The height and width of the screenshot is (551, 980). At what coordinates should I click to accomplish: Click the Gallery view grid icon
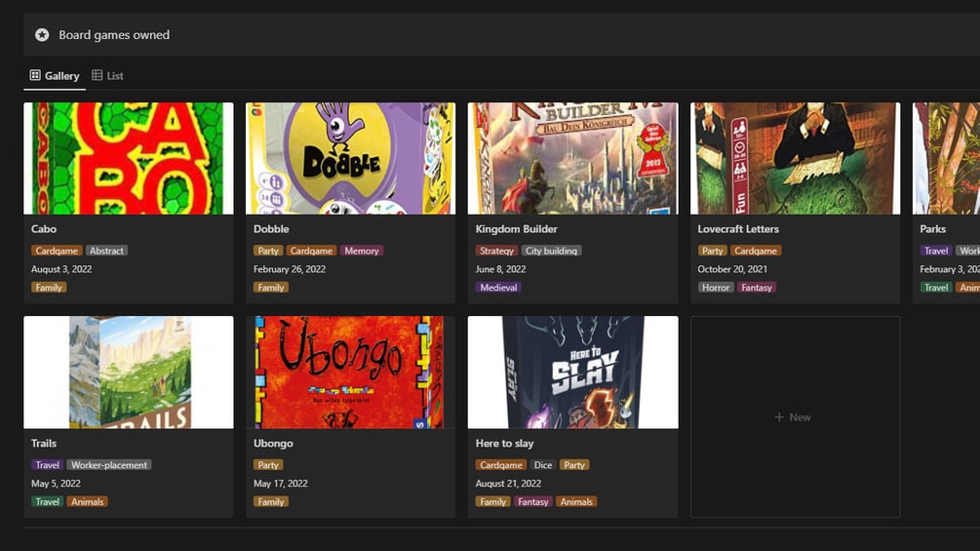click(35, 75)
